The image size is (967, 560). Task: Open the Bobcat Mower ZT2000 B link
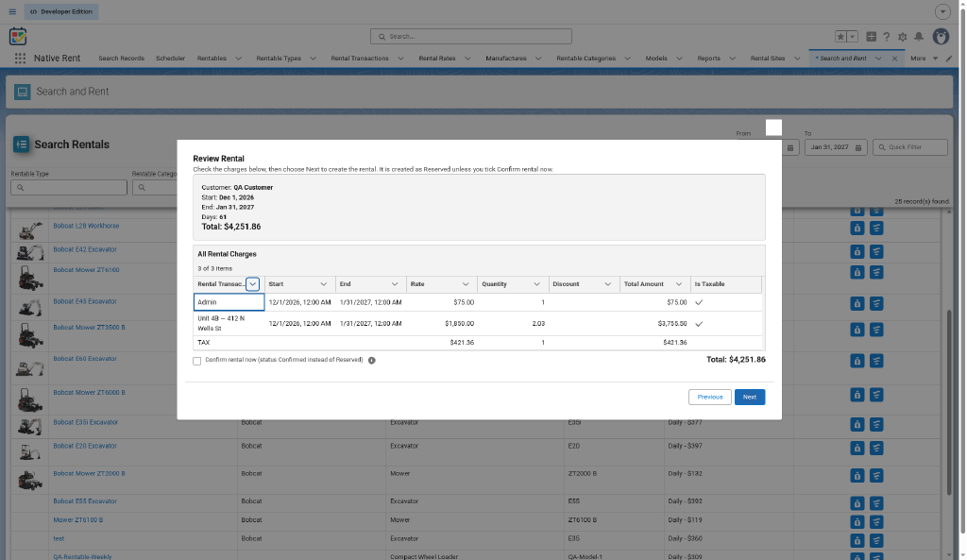(89, 474)
